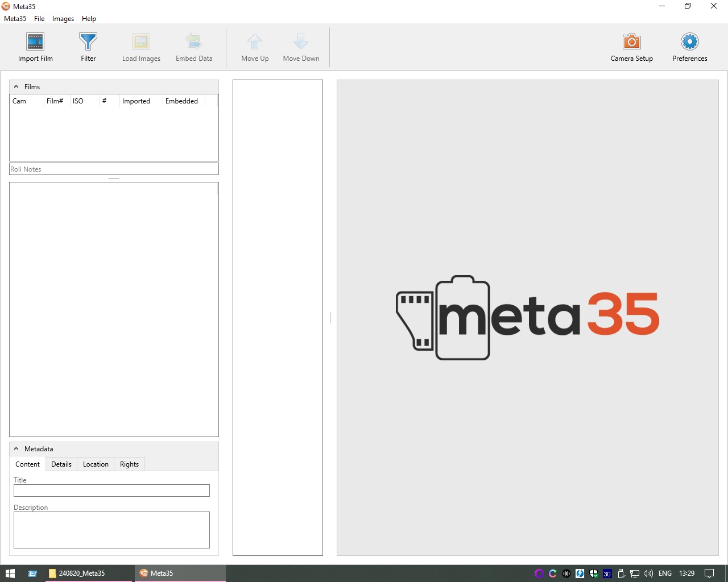Click the Embed Data icon
This screenshot has height=582, width=728.
194,42
